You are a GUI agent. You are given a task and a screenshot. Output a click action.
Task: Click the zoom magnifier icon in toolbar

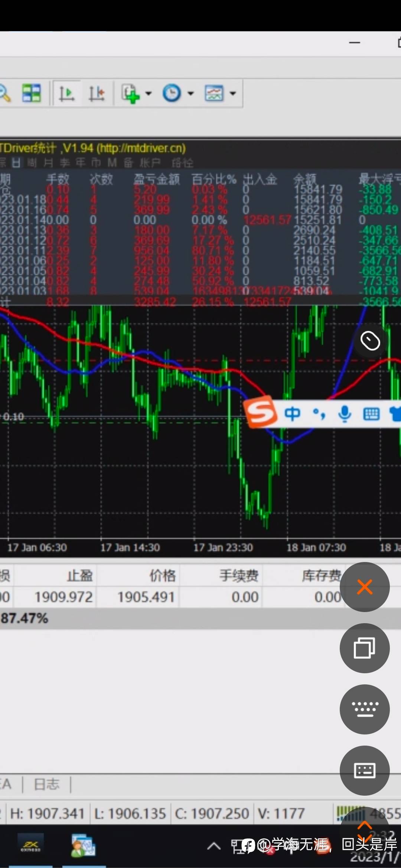[4, 93]
